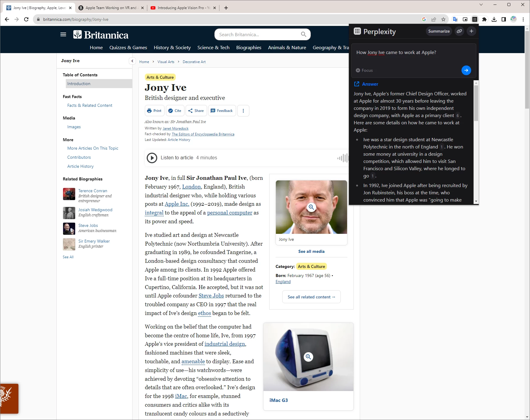Open the Images link under Media
The image size is (530, 420).
coord(74,127)
